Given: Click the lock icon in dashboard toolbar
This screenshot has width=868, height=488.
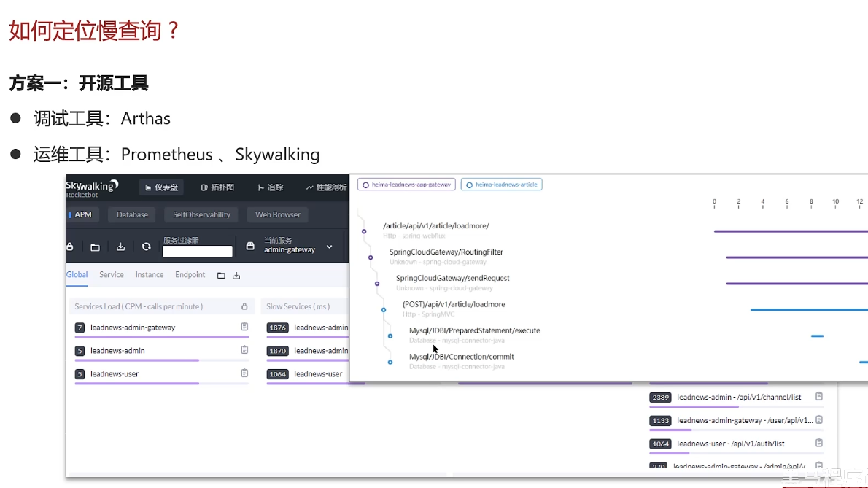Looking at the screenshot, I should click(70, 247).
